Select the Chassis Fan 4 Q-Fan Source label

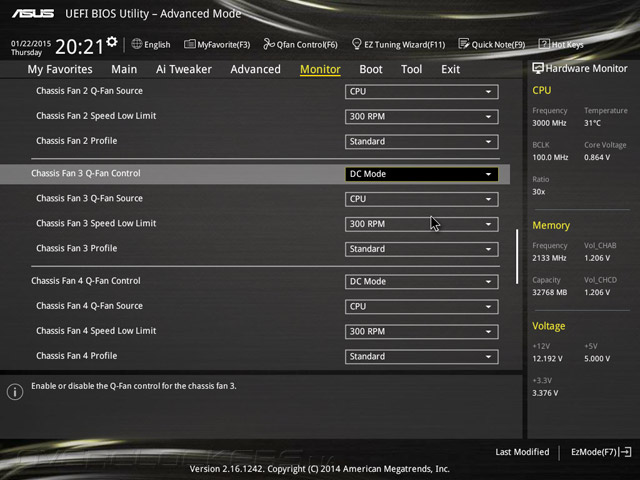(x=89, y=306)
